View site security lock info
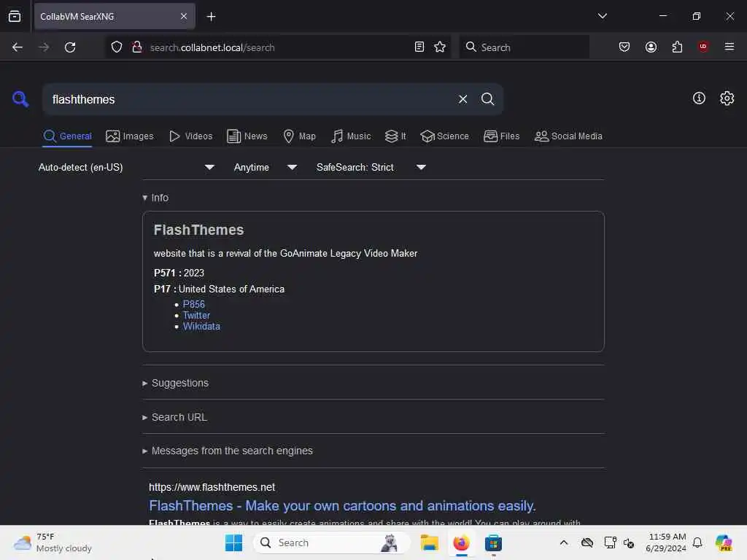This screenshot has width=747, height=560. click(x=136, y=47)
